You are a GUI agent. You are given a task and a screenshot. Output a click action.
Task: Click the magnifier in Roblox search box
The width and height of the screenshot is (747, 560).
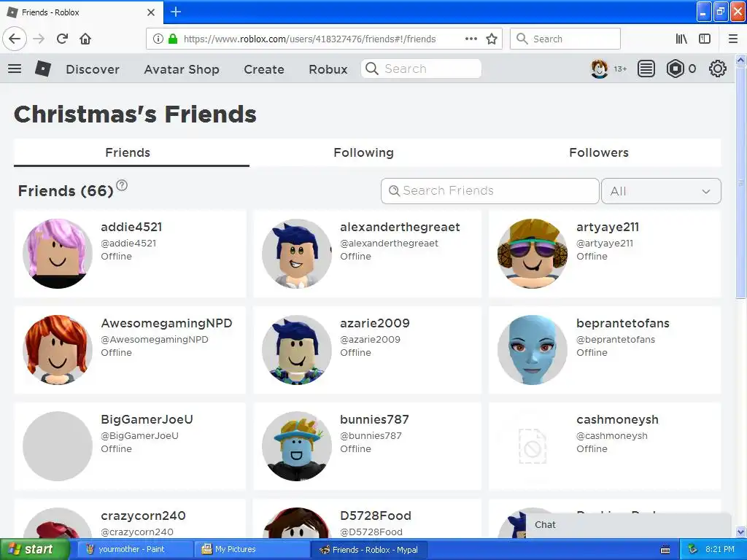[x=371, y=69]
